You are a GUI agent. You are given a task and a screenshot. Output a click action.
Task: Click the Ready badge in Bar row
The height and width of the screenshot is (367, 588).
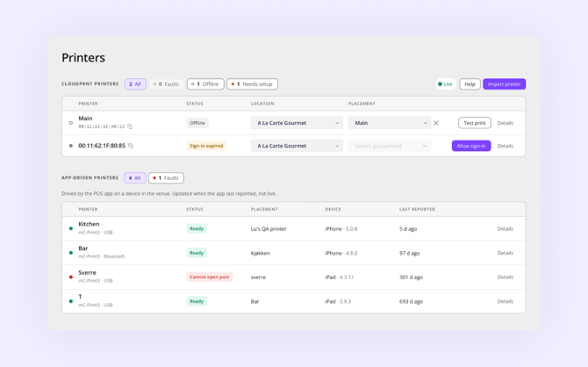coord(197,253)
